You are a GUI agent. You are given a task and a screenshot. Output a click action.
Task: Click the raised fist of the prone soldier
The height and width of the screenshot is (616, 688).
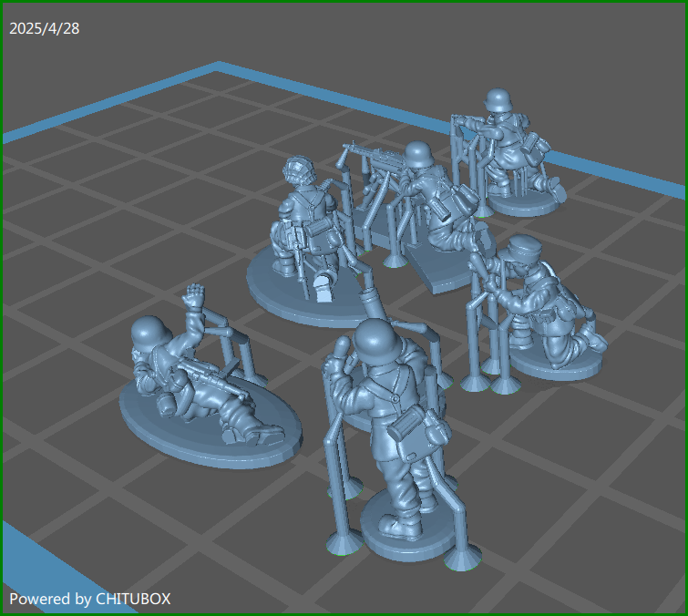192,297
